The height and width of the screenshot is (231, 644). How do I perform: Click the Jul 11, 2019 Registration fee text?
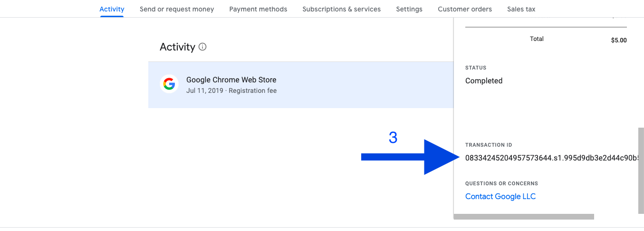pos(231,90)
